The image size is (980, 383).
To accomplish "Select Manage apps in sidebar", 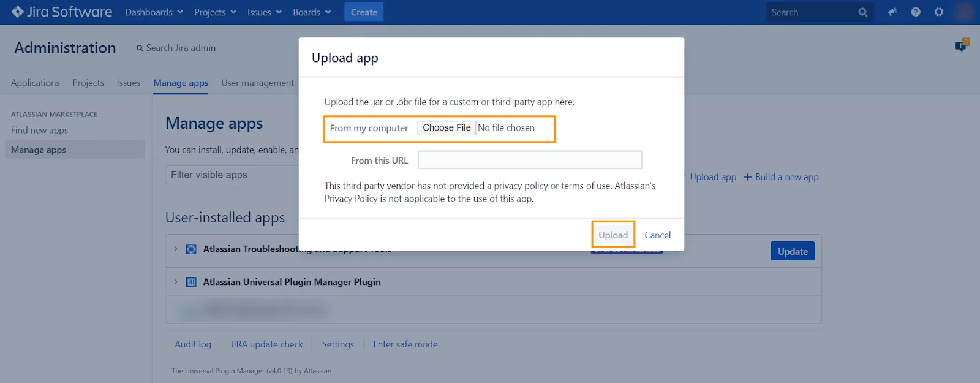I will (75, 150).
